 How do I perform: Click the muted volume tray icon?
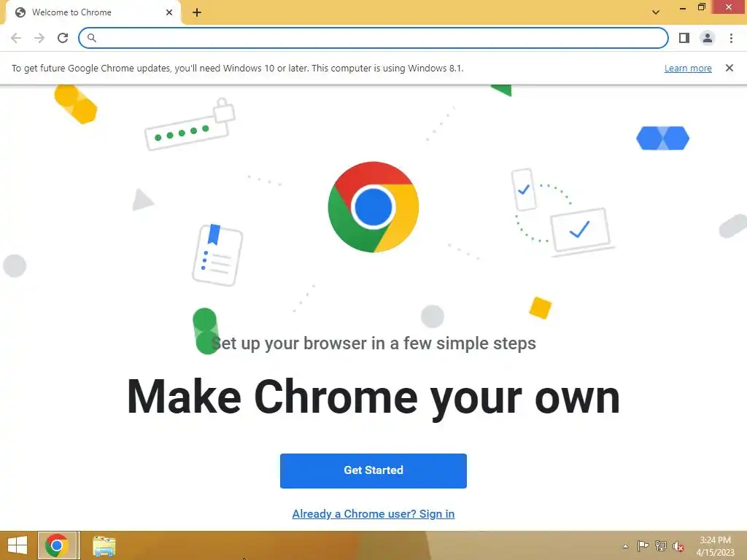click(x=678, y=547)
